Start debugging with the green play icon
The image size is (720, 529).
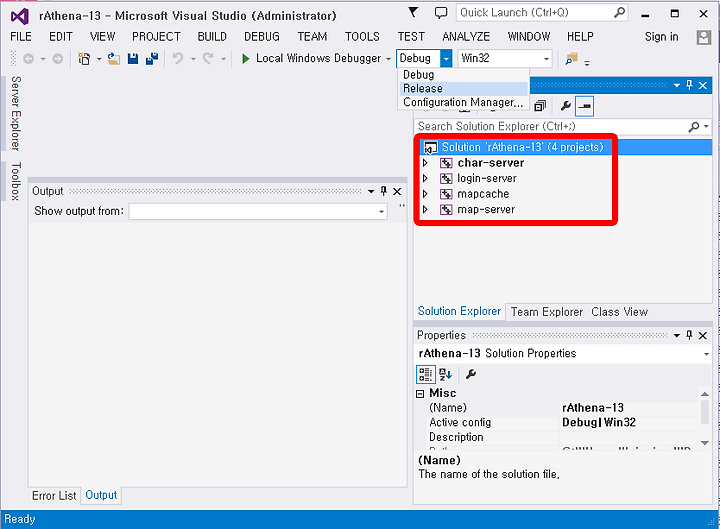coord(246,58)
